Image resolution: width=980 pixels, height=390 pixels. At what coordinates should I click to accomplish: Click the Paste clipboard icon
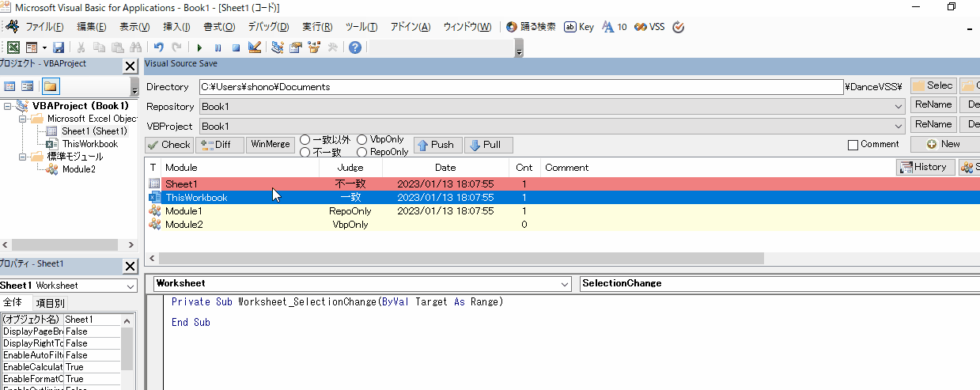(117, 47)
